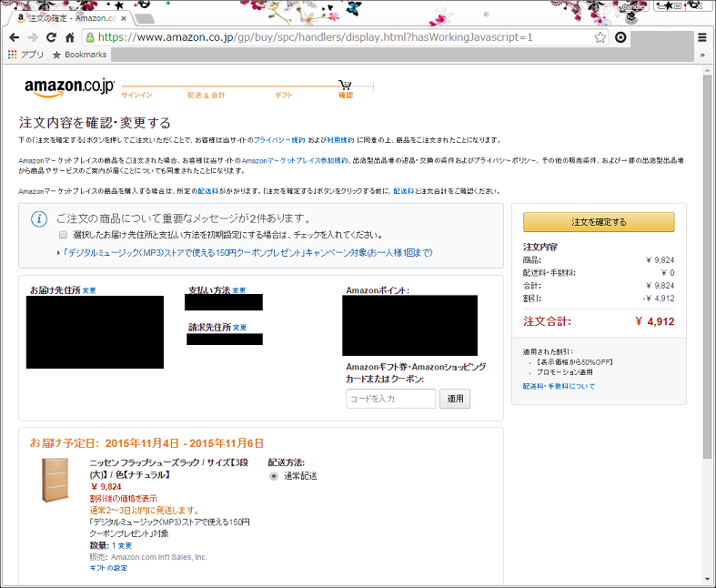
Task: Click the page vertical scrollbar thumb
Action: point(707,268)
